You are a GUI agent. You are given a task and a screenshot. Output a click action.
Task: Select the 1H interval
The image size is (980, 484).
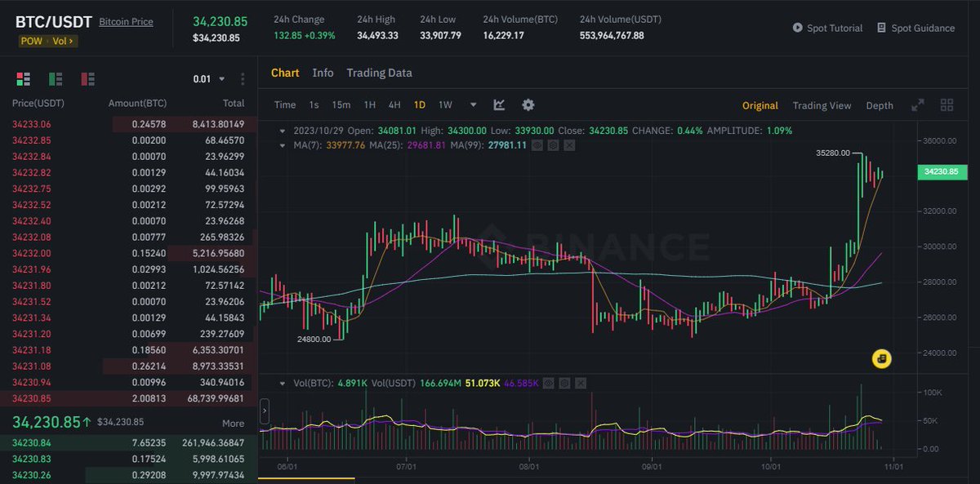tap(369, 104)
